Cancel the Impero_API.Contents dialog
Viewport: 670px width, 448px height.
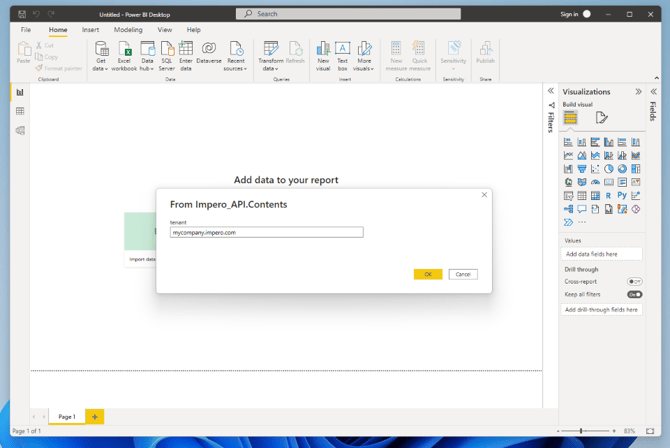pyautogui.click(x=462, y=274)
